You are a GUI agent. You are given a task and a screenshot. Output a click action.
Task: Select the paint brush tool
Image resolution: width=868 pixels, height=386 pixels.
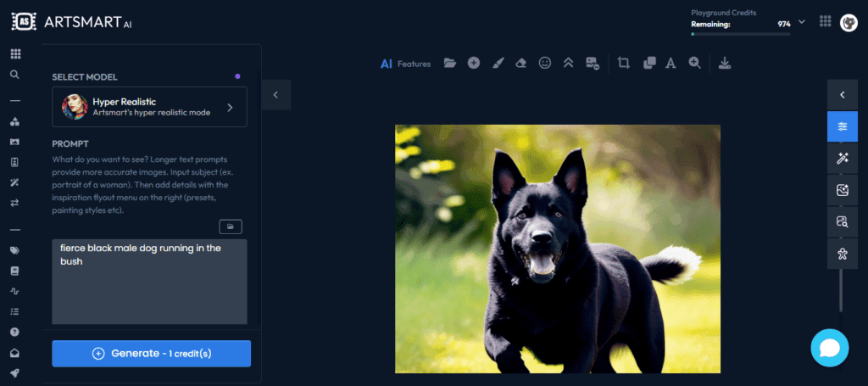498,63
